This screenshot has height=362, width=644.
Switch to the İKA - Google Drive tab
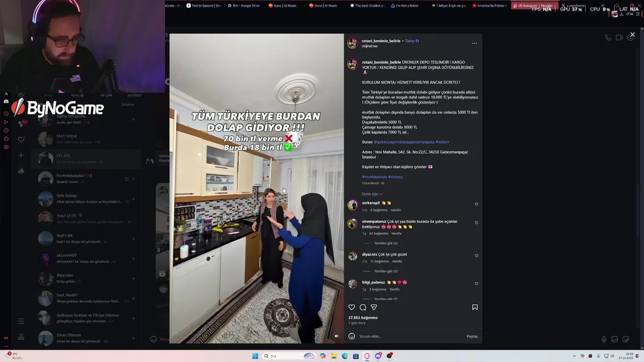(x=244, y=6)
